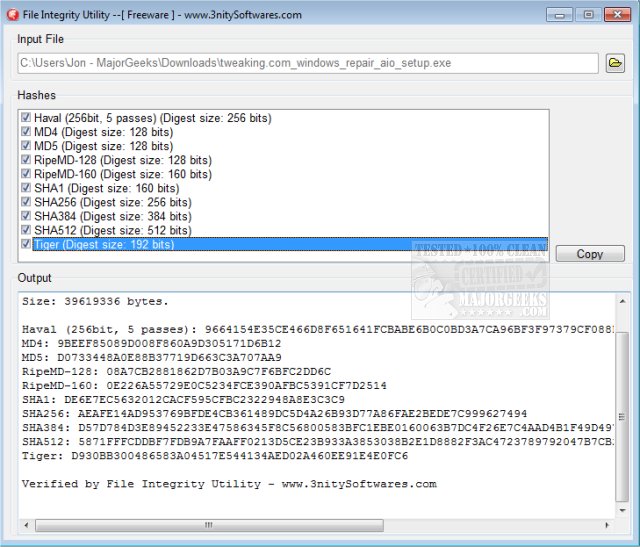The height and width of the screenshot is (547, 640).
Task: Click the SHA256 hash output line
Action: tap(274, 414)
